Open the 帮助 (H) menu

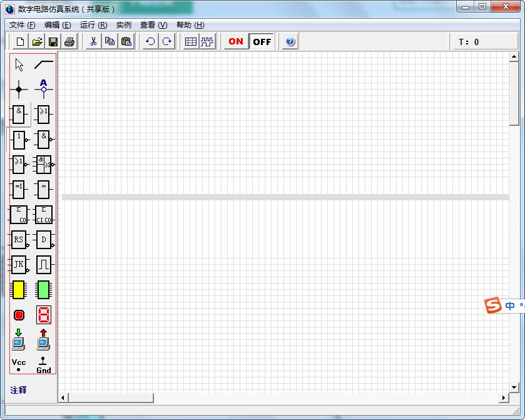(190, 25)
